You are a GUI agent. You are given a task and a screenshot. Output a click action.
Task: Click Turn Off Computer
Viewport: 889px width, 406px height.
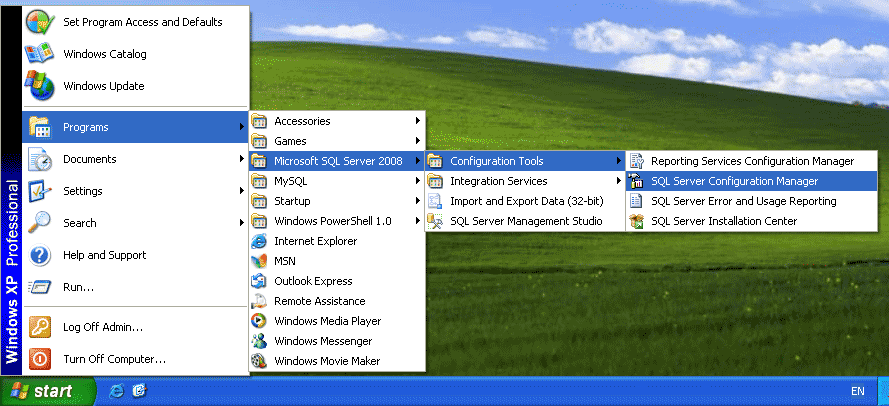(x=114, y=358)
